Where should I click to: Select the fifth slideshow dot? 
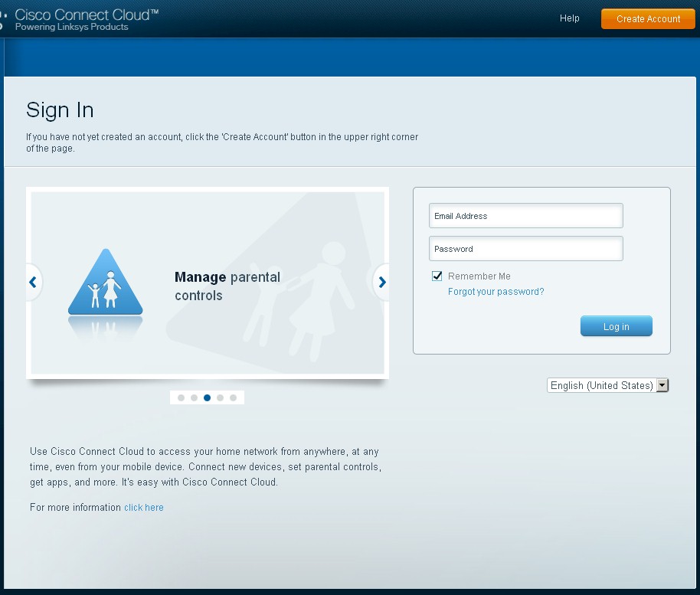pyautogui.click(x=233, y=397)
